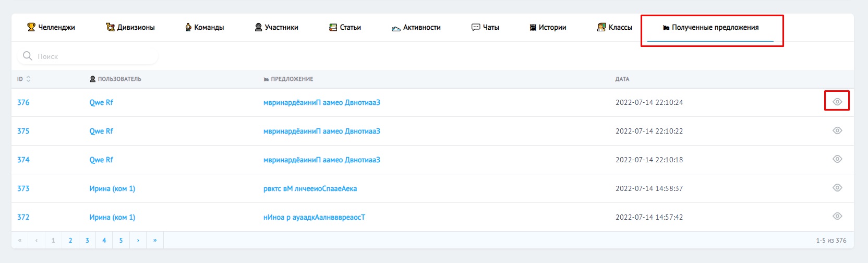Click the eye icon for row 376
This screenshot has width=868, height=263.
tap(837, 102)
